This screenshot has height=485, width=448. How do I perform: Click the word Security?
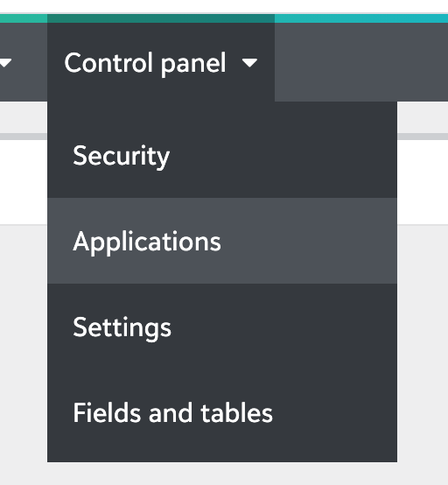pos(122,157)
